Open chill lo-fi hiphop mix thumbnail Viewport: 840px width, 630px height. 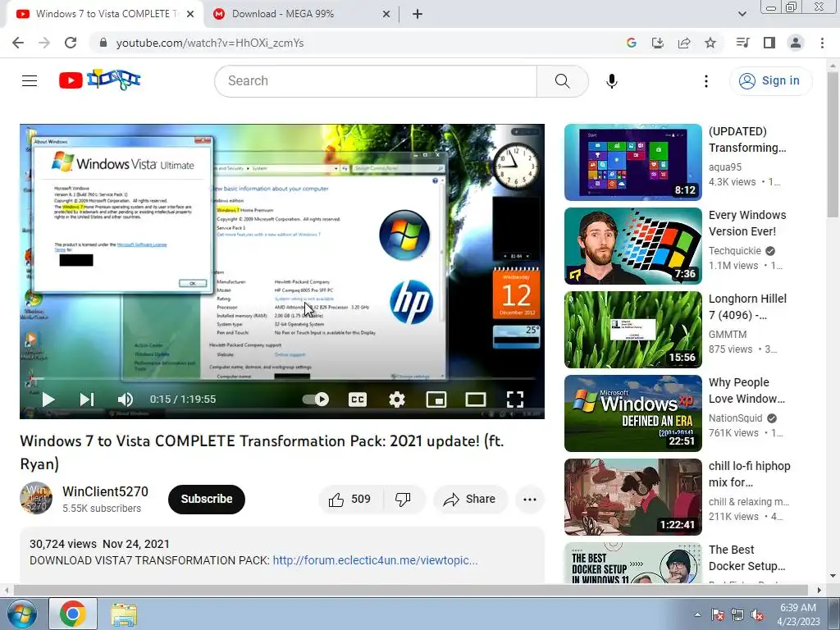pyautogui.click(x=632, y=496)
